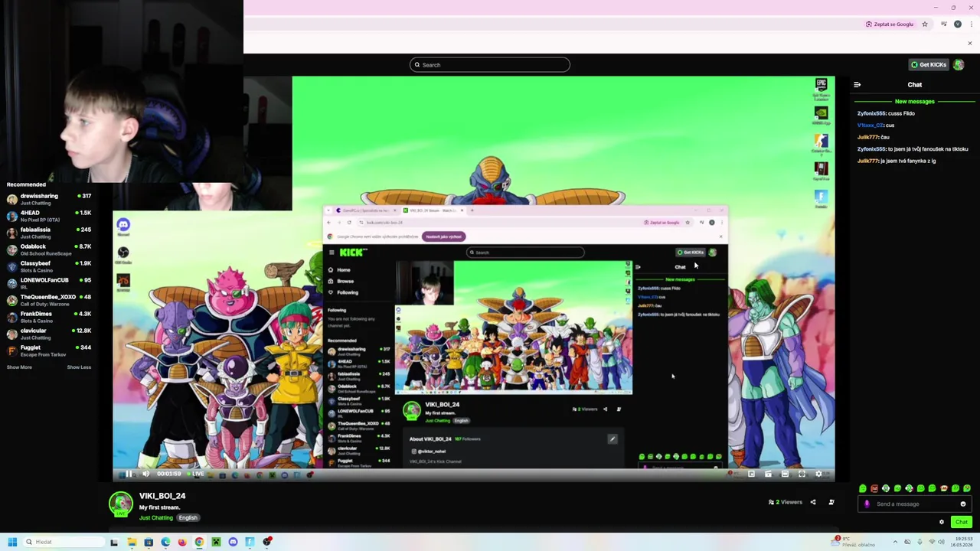Dismiss browser bar with X icon
The width and height of the screenshot is (980, 551).
coord(969,44)
